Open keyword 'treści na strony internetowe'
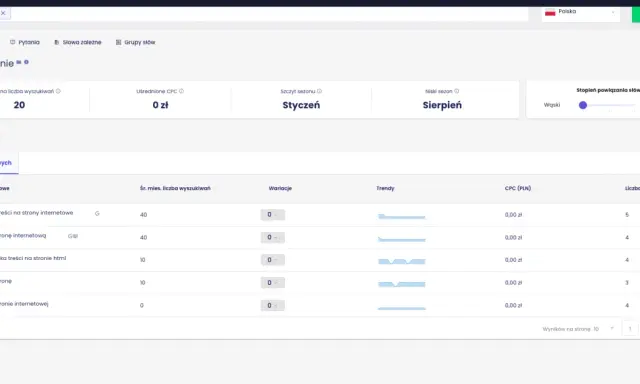 click(x=36, y=213)
